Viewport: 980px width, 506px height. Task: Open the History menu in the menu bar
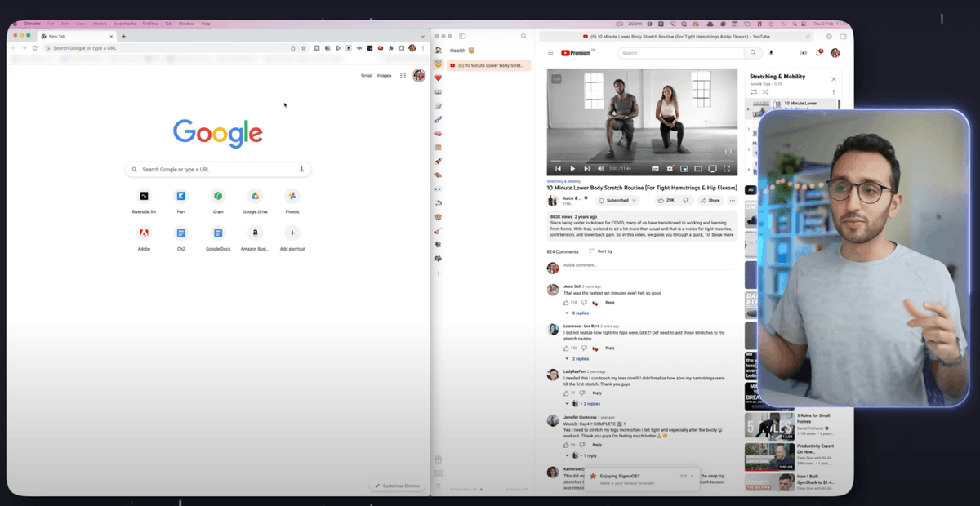pyautogui.click(x=98, y=24)
